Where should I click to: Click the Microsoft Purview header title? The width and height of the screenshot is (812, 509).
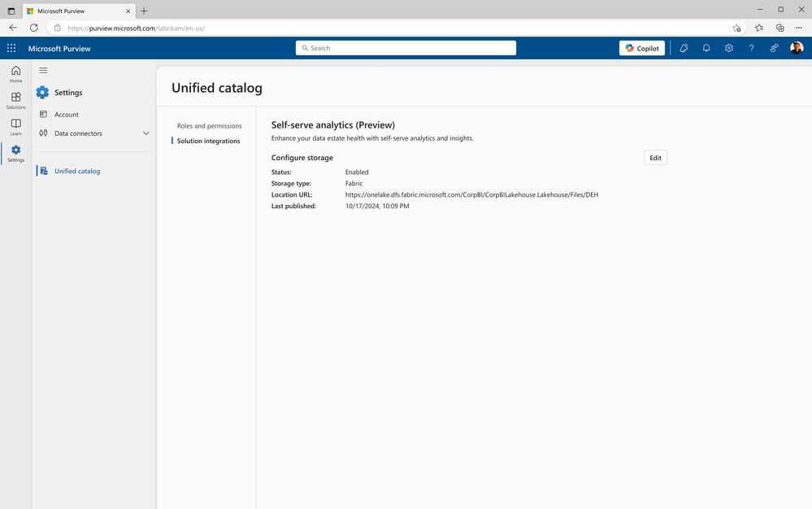(x=59, y=48)
